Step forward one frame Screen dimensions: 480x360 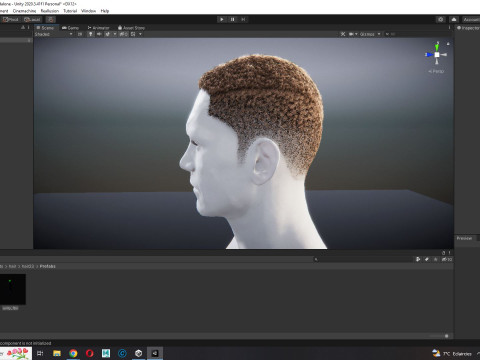point(243,19)
